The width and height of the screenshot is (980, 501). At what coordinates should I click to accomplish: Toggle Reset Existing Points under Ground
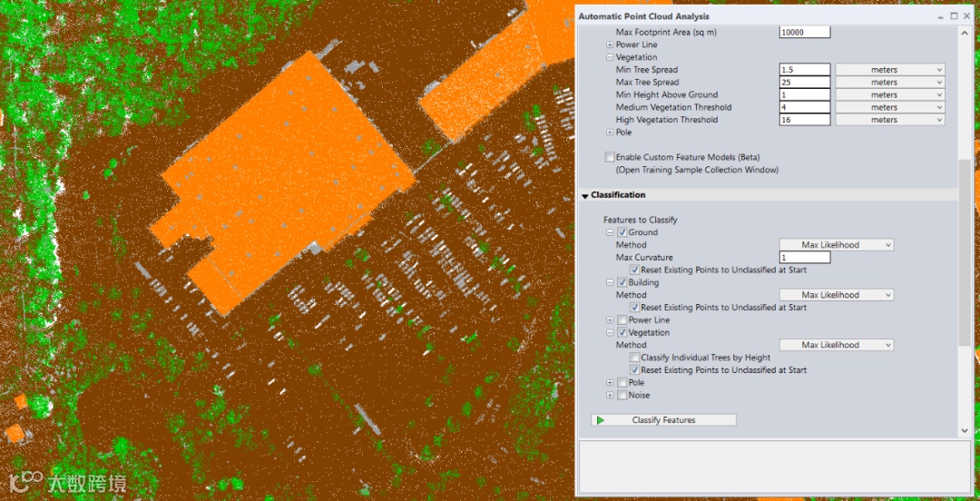coord(634,270)
